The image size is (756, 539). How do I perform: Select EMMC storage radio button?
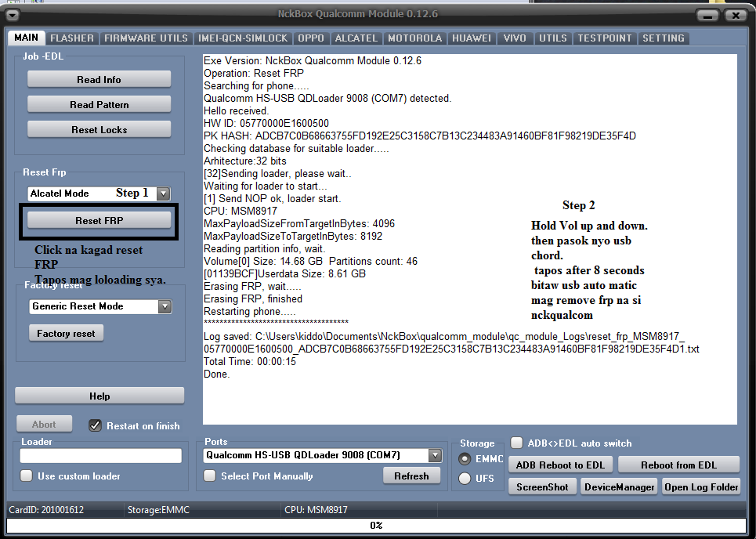click(465, 459)
